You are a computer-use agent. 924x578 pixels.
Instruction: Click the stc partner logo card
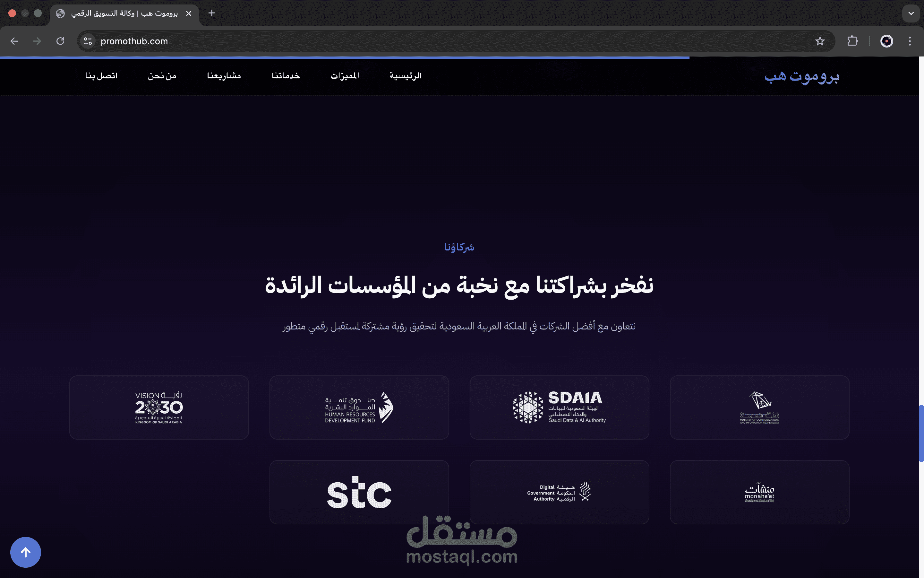(x=359, y=492)
